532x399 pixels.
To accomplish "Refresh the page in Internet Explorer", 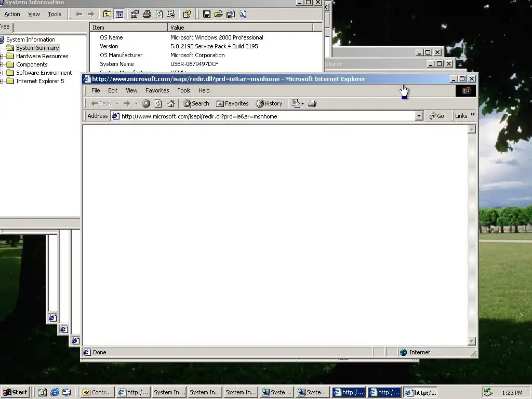I will coord(158,103).
